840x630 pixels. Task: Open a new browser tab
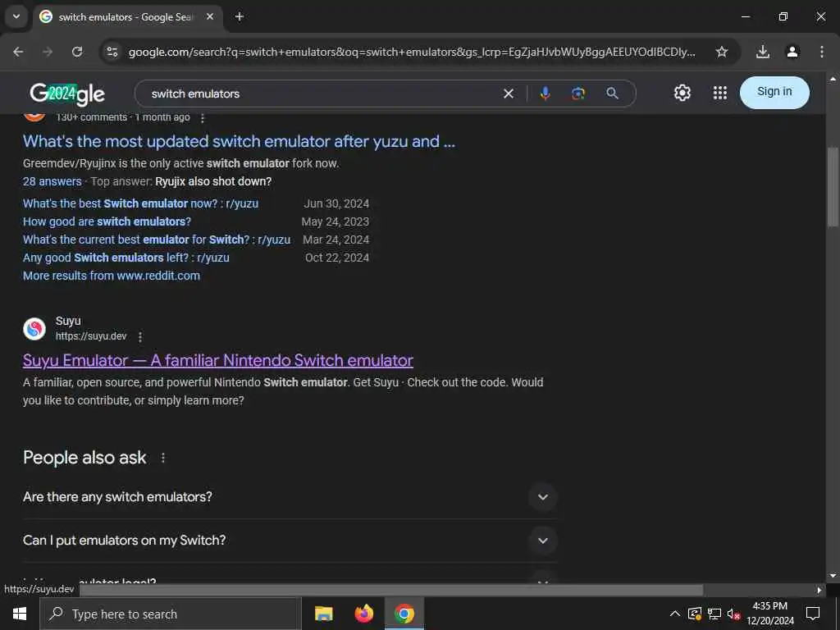tap(240, 16)
